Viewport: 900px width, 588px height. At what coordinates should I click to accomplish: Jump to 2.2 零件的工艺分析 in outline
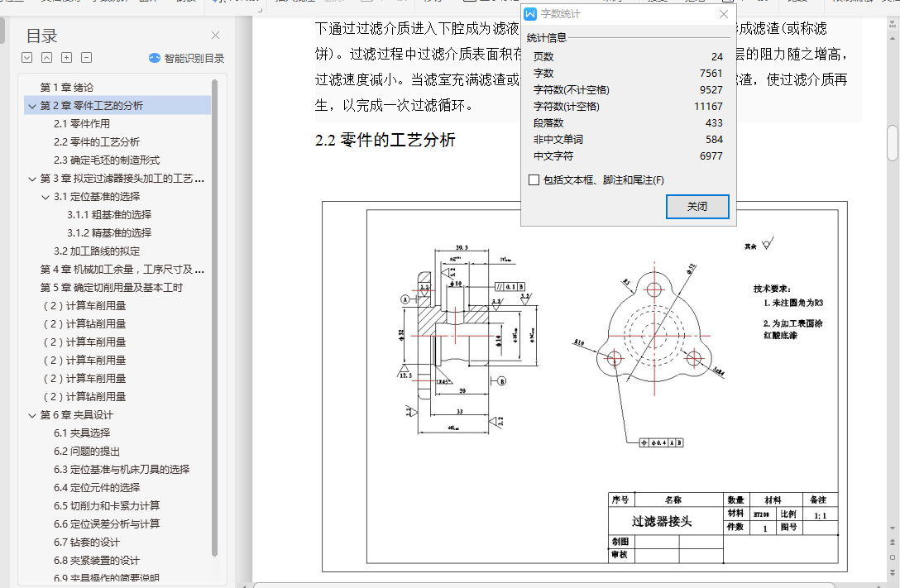click(97, 141)
